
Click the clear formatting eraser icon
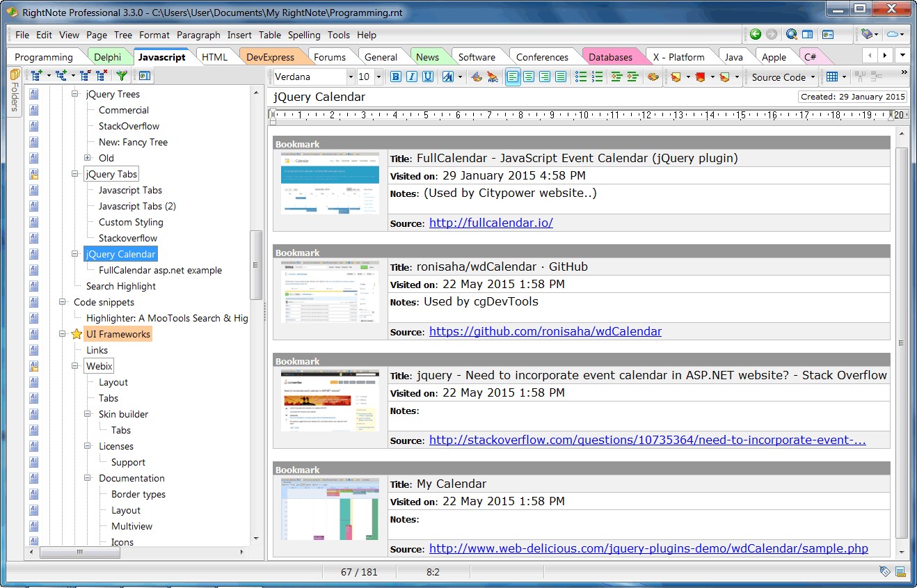477,77
